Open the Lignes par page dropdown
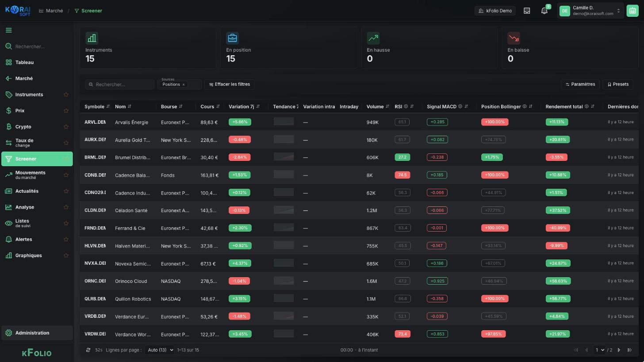This screenshot has height=362, width=644. click(x=160, y=350)
